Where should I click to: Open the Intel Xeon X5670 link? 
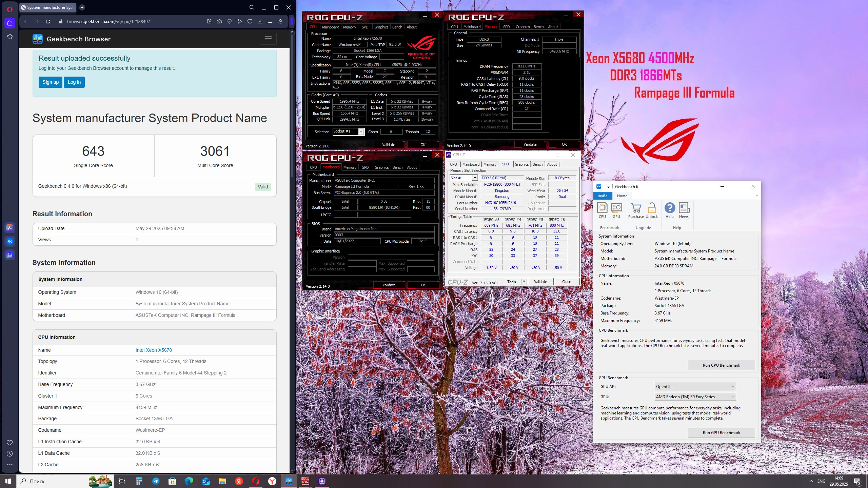pyautogui.click(x=154, y=350)
